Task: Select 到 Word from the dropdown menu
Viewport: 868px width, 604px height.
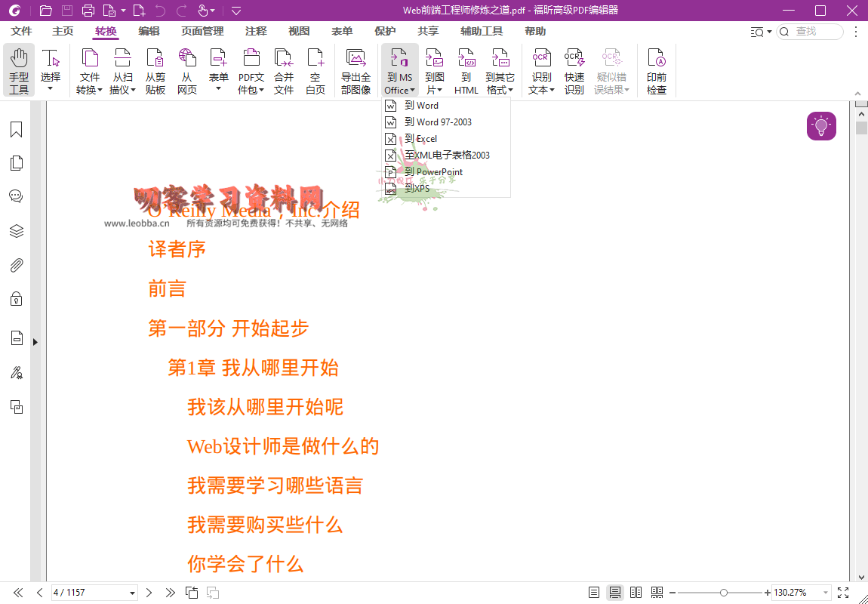Action: pyautogui.click(x=421, y=106)
